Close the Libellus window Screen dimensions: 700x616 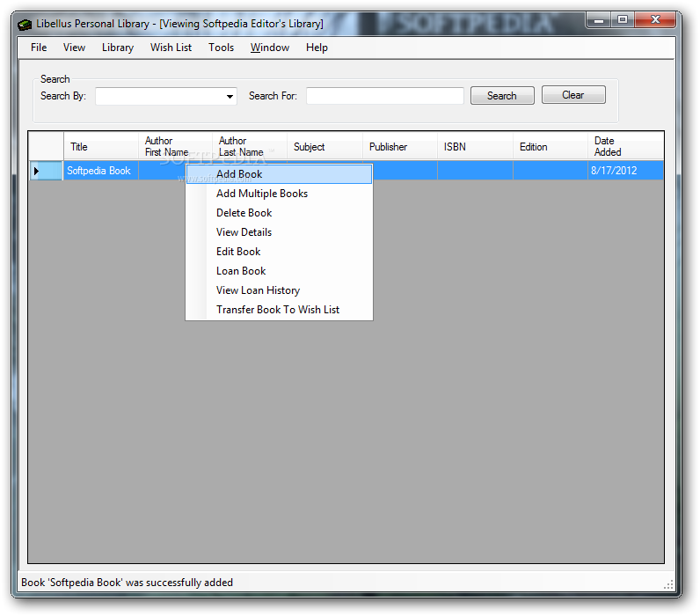[655, 20]
